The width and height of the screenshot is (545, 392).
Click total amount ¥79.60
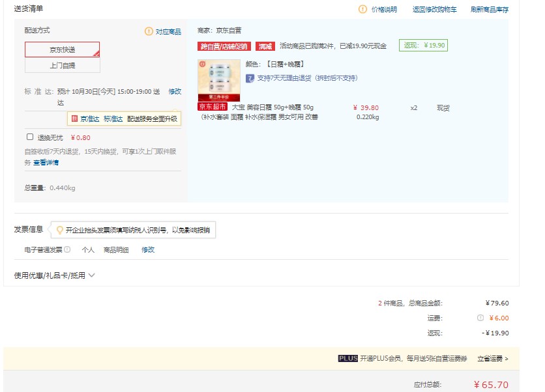(497, 303)
